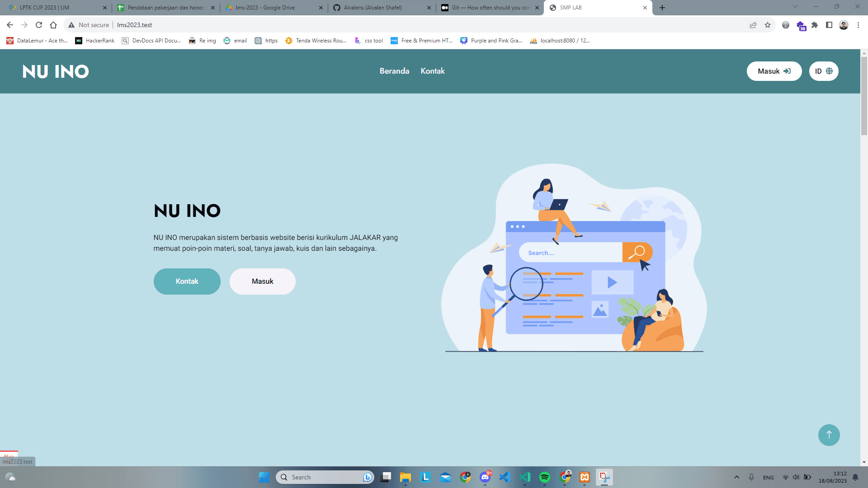The height and width of the screenshot is (488, 868).
Task: Expand the tab search chevron
Action: [x=795, y=7]
